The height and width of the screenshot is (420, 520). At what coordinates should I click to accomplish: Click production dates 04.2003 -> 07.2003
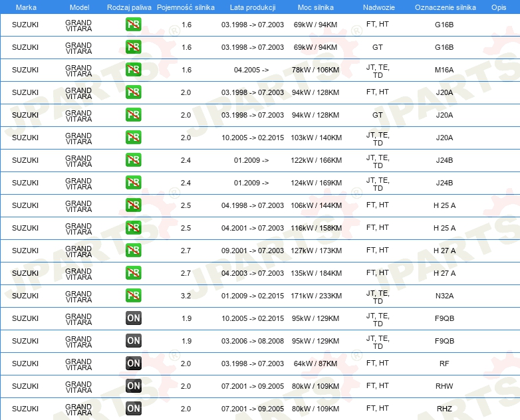(x=253, y=273)
